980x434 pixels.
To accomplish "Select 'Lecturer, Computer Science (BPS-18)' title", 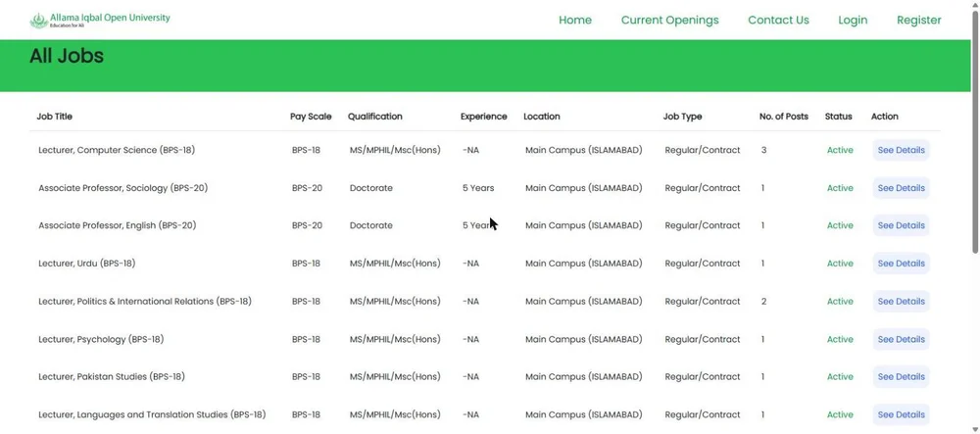I will tap(117, 150).
